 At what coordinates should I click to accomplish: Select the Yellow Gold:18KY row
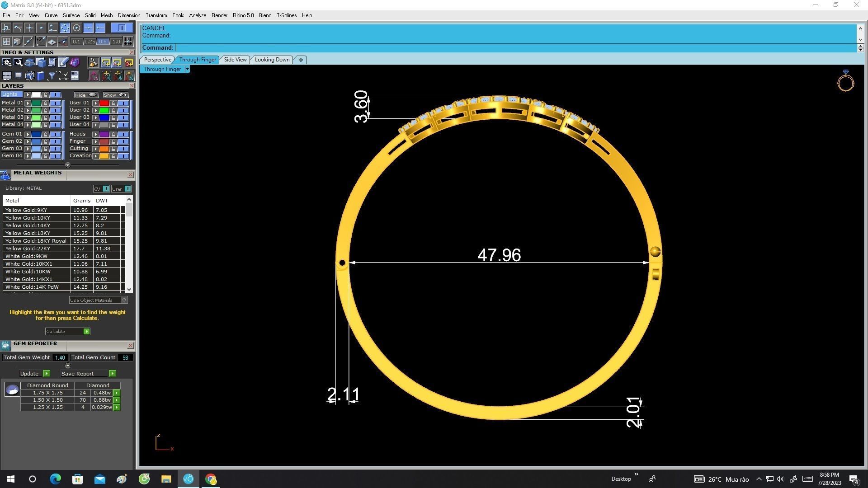click(x=63, y=233)
